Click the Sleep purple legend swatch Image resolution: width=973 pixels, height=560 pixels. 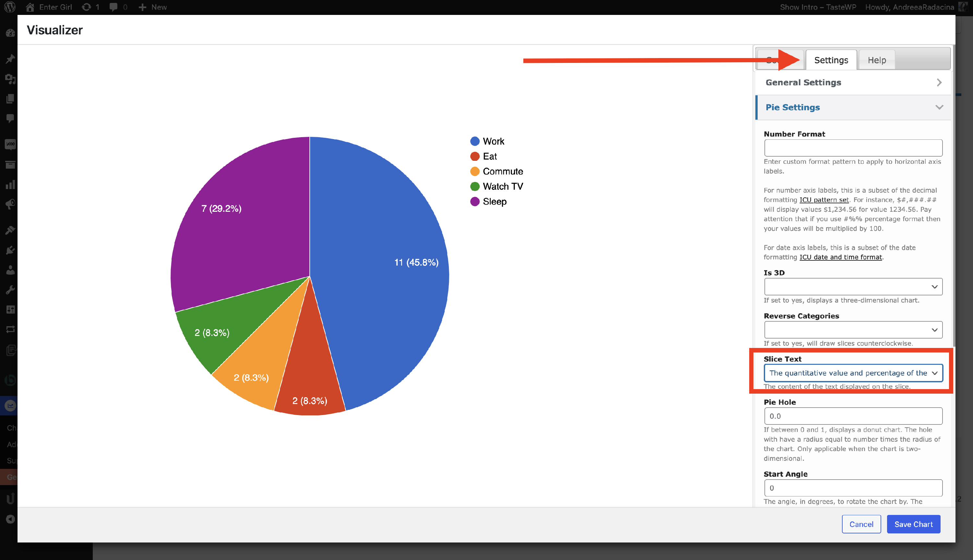click(x=475, y=202)
